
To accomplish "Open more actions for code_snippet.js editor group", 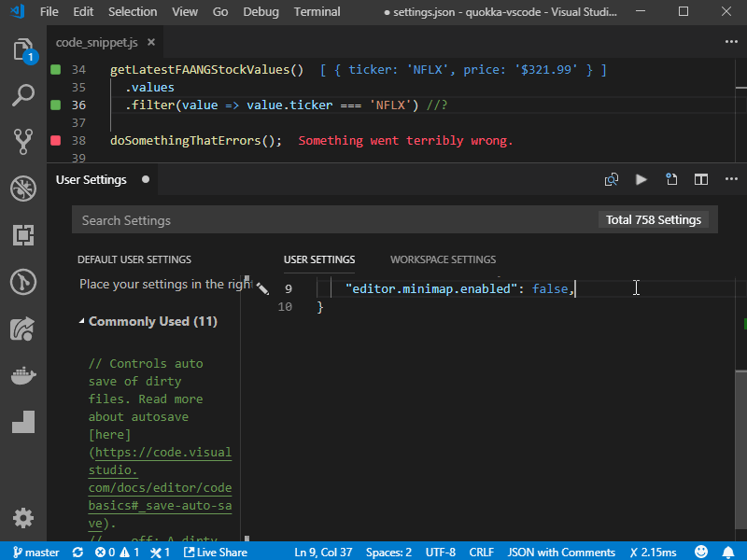I will click(x=731, y=42).
